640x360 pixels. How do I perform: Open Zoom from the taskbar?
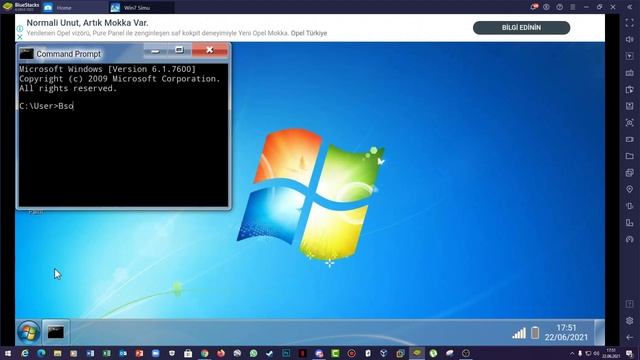pyautogui.click(x=156, y=353)
